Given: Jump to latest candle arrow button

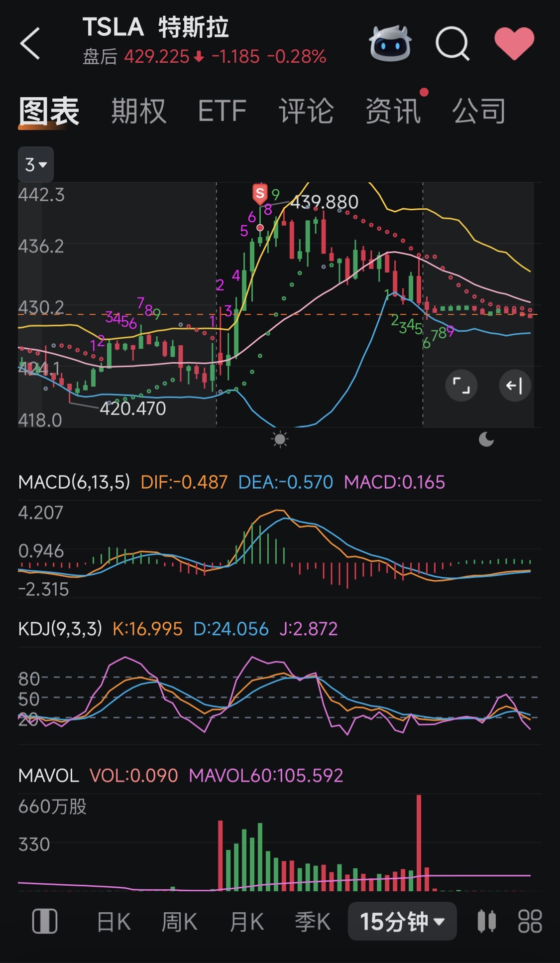Looking at the screenshot, I should coord(515,386).
